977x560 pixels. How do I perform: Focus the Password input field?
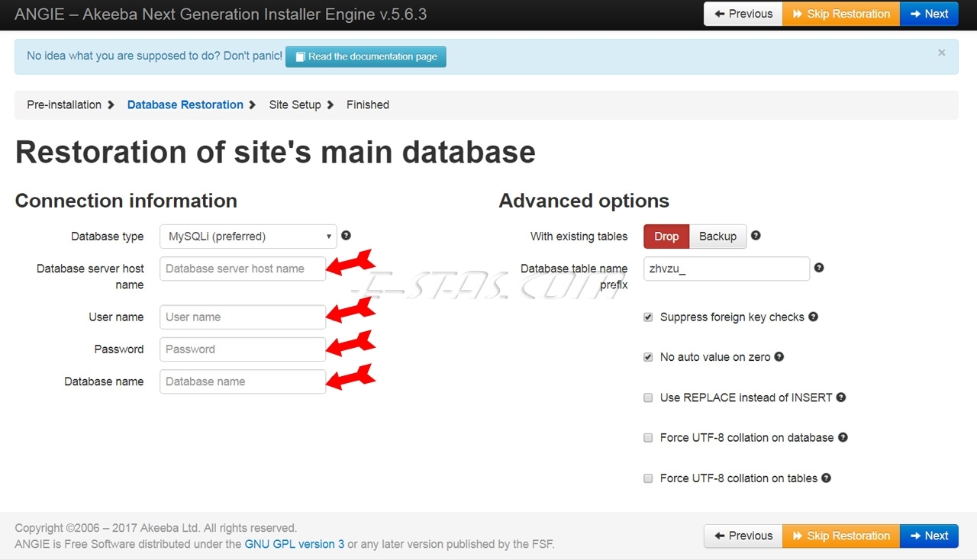243,349
